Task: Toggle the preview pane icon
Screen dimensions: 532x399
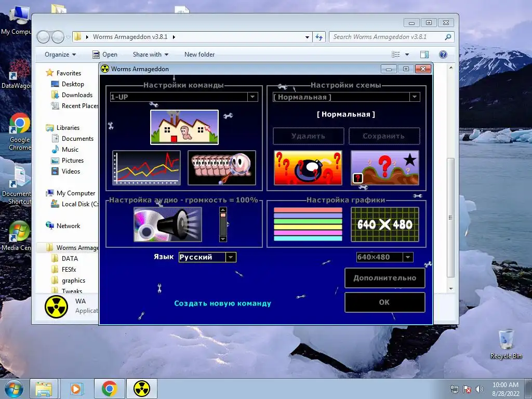Action: (424, 54)
